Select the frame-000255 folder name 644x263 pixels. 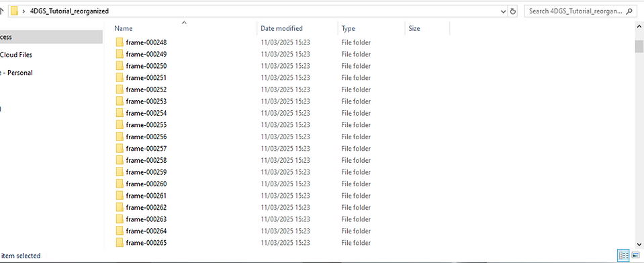[x=146, y=124]
